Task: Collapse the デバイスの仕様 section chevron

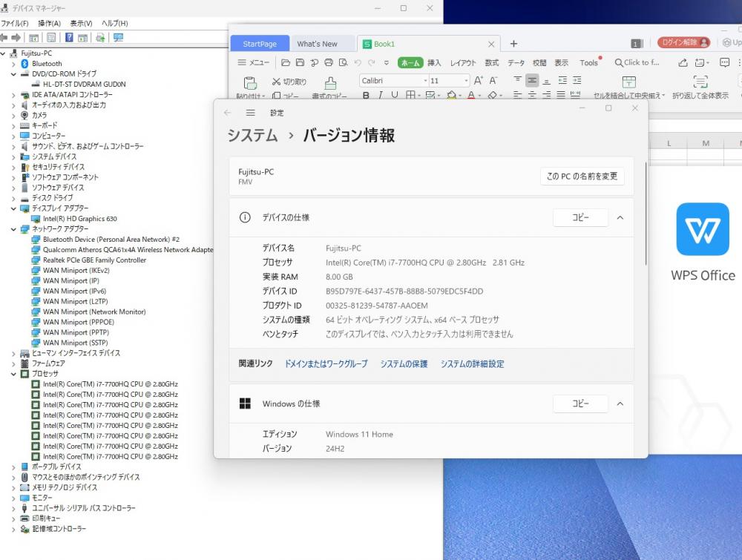Action: (620, 217)
